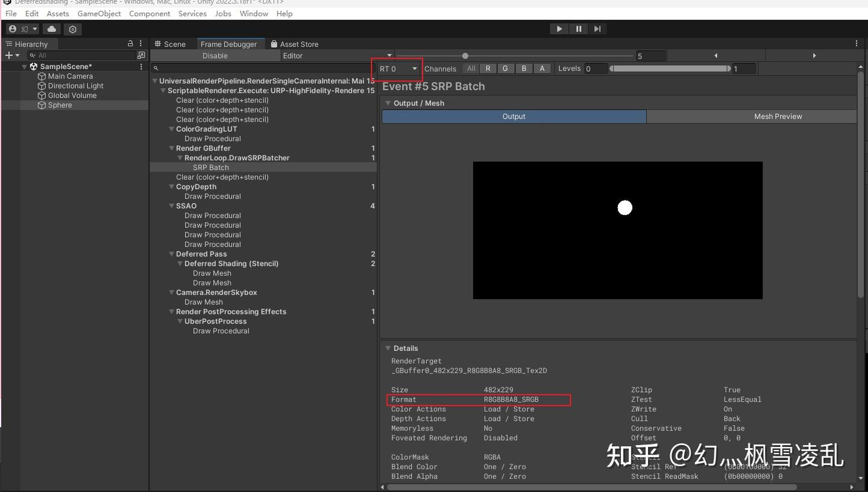Screen dimensions: 868x492
Task: Collapse the ColorGradingLUT group
Action: tap(172, 129)
